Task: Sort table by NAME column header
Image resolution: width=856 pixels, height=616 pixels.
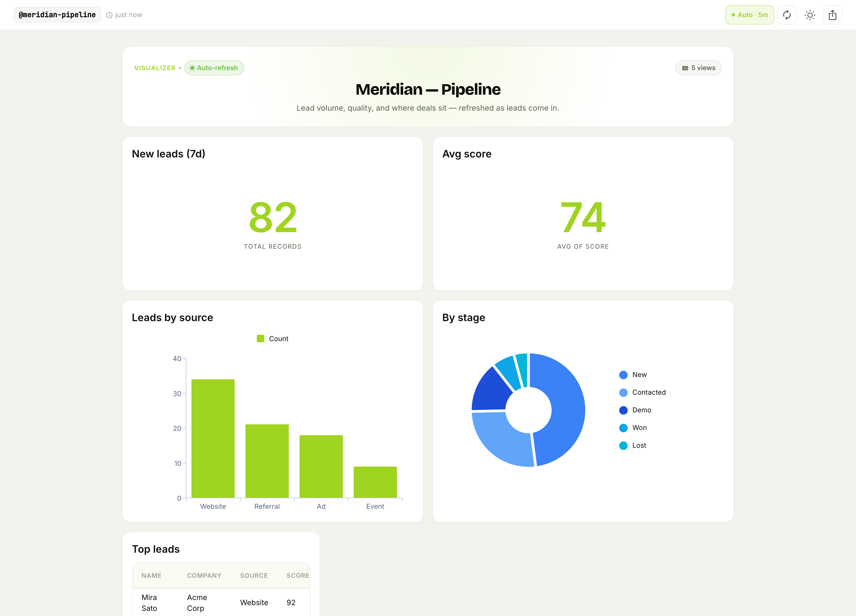Action: [151, 575]
